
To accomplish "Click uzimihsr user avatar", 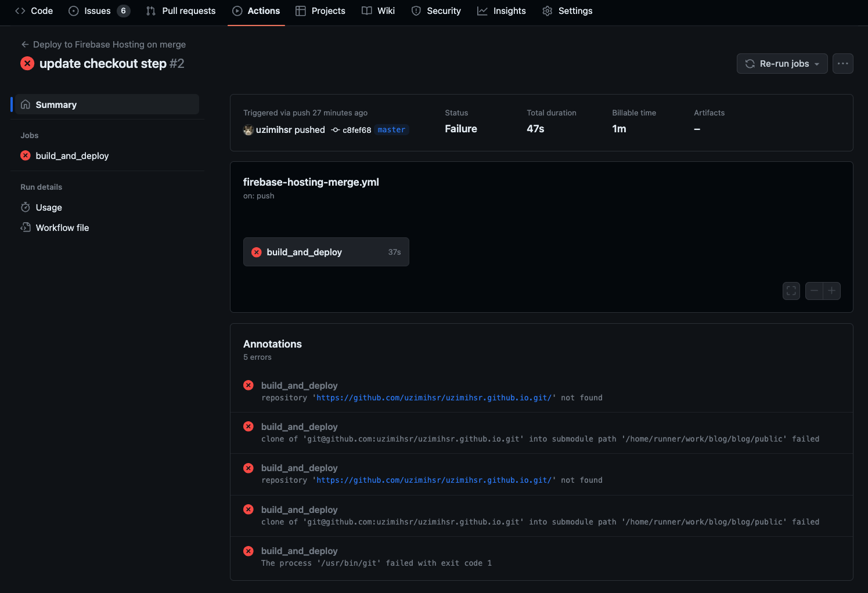I will tap(248, 130).
